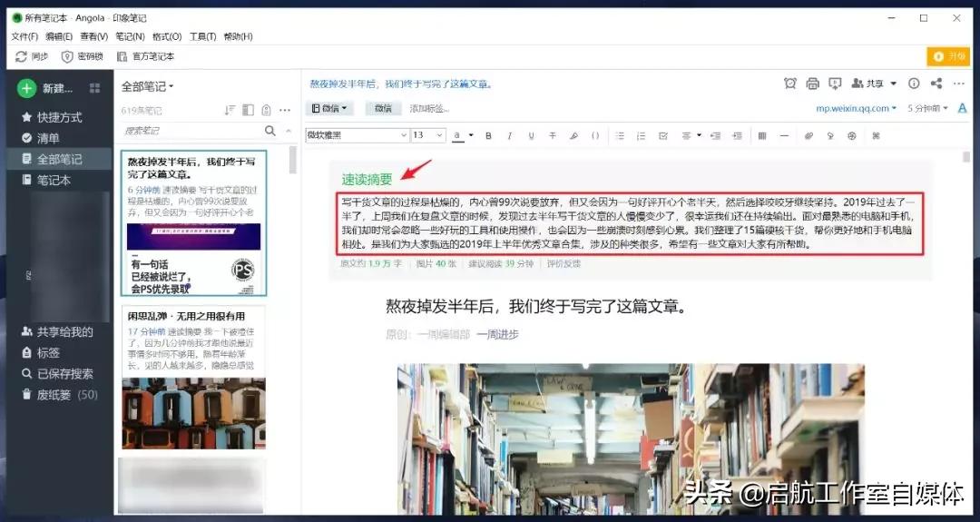980x522 pixels.
Task: Apply italic formatting
Action: [x=509, y=135]
